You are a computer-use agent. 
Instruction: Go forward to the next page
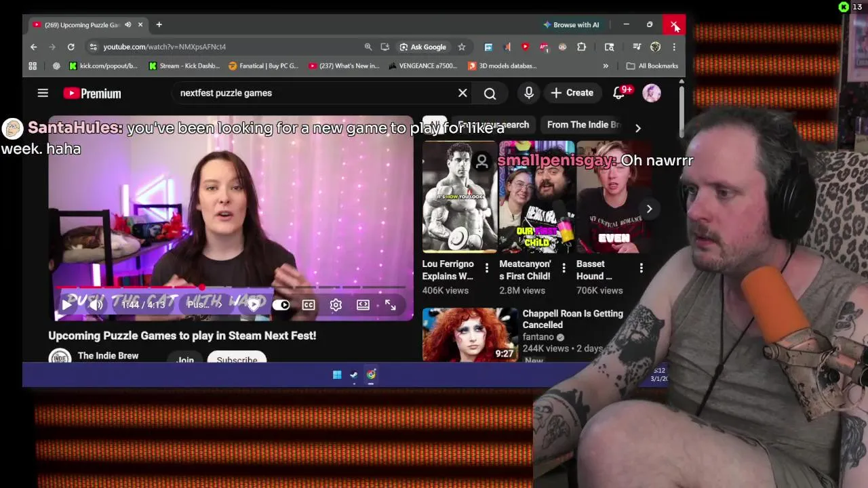click(52, 47)
